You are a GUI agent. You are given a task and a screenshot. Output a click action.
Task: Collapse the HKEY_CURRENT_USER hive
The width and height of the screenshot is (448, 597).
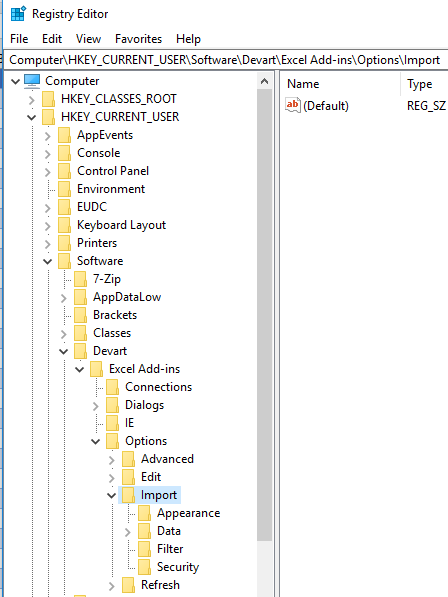[32, 117]
